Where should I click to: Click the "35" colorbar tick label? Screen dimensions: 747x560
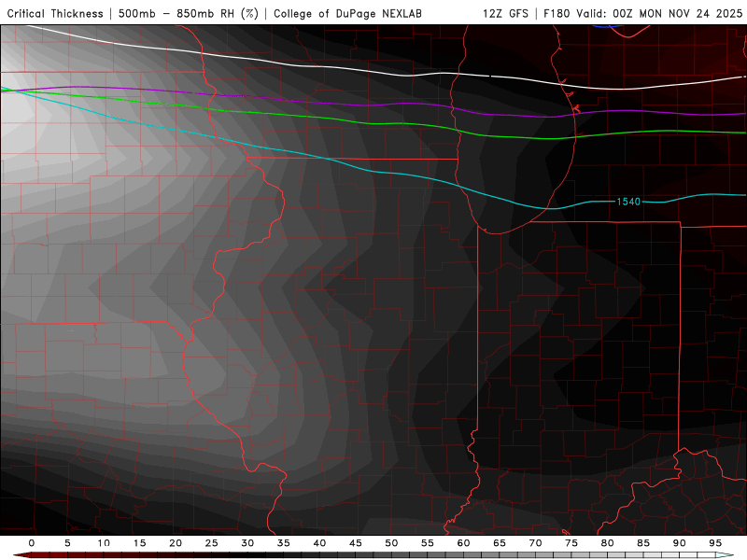click(x=284, y=543)
